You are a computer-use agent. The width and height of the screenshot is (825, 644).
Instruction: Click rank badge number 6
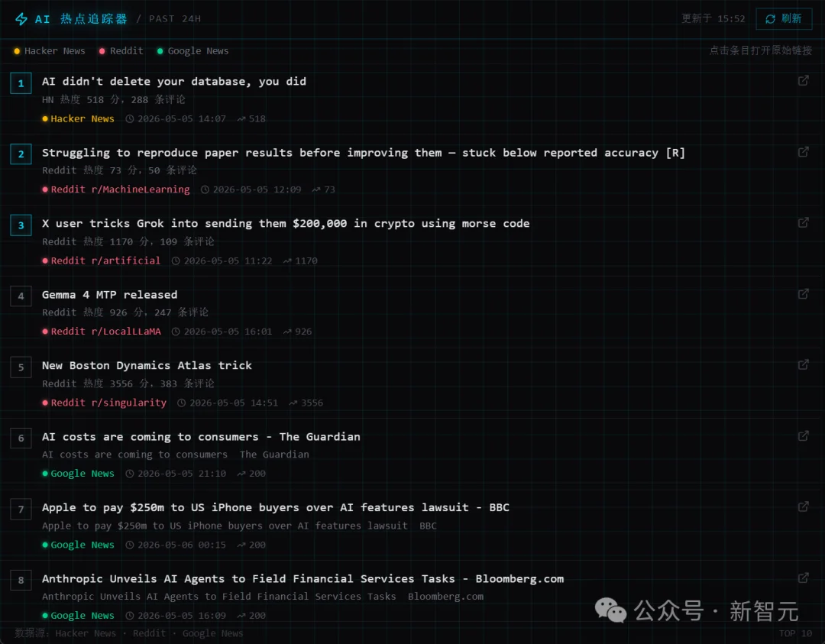[x=21, y=439]
